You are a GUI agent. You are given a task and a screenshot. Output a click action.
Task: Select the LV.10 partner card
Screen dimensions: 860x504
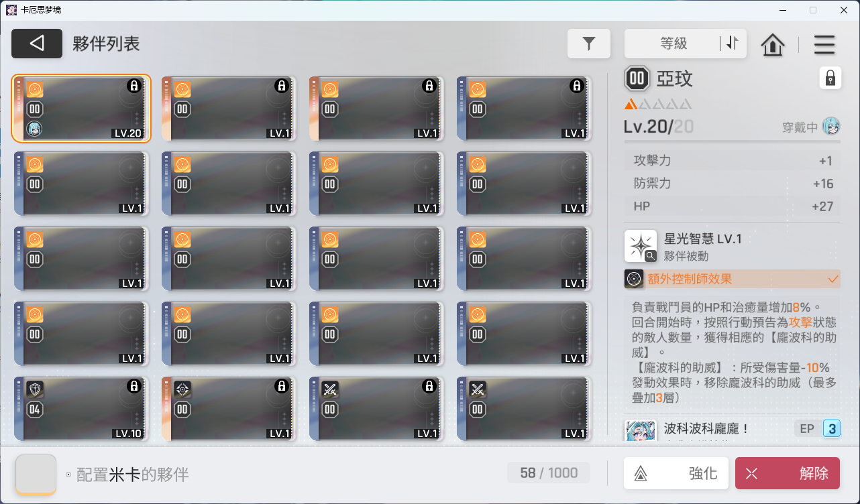click(x=81, y=409)
